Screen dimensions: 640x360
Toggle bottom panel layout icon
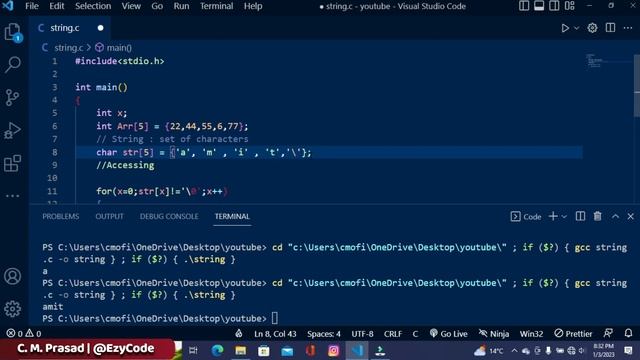click(539, 6)
